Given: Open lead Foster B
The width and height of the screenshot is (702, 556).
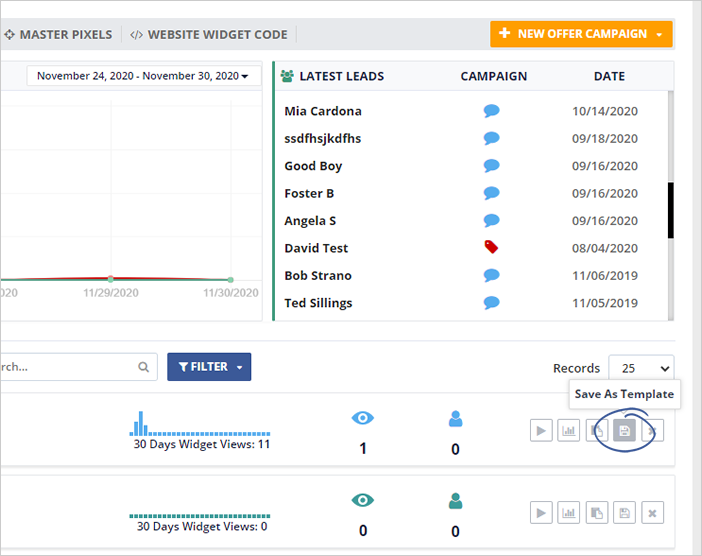Looking at the screenshot, I should pos(309,193).
